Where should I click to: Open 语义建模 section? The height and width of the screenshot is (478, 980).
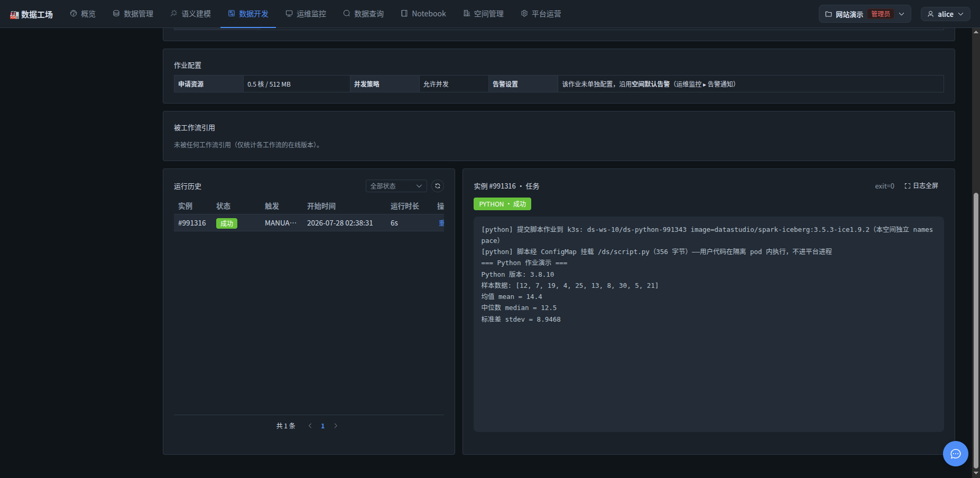pos(191,14)
